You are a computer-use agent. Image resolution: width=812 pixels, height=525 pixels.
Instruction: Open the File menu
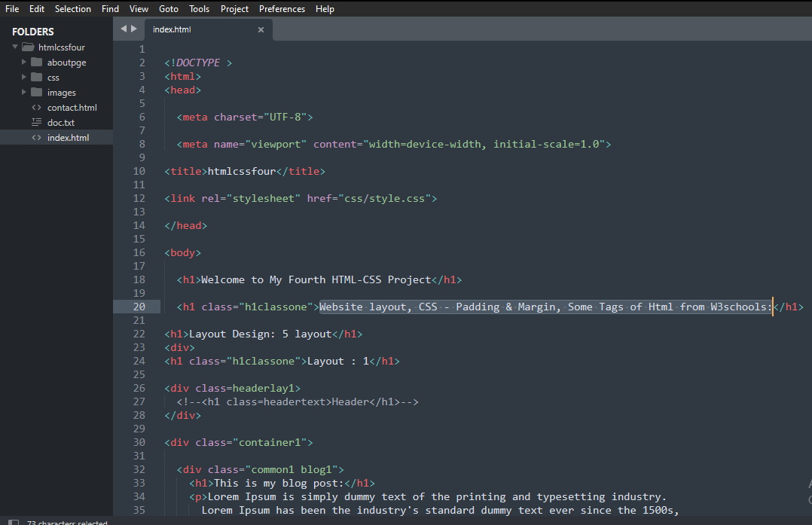(12, 9)
